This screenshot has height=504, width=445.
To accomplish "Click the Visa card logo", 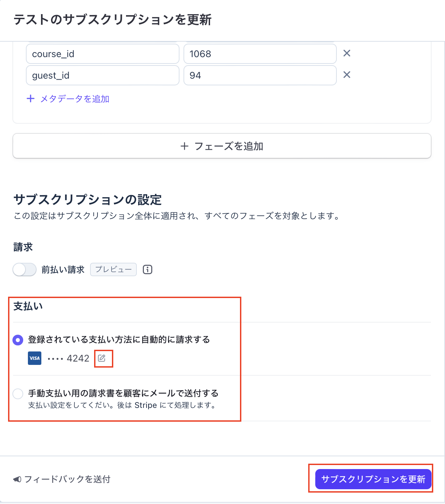I will (x=35, y=358).
